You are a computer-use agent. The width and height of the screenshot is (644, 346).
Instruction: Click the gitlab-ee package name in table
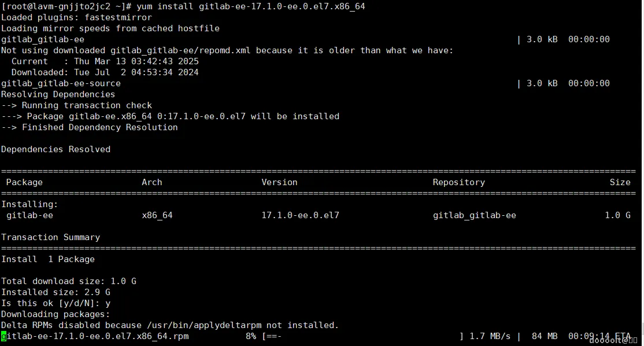29,215
